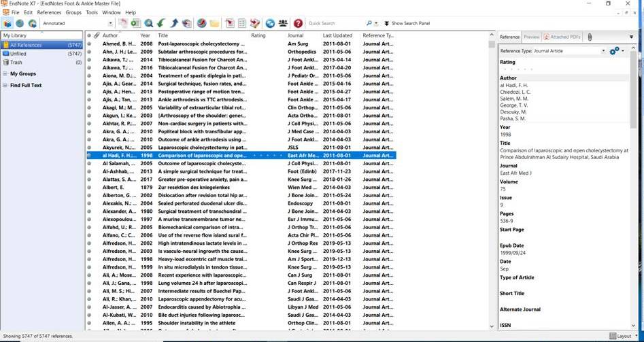
Task: Toggle read status dot for Aiona, M. D. row
Action: 89,75
